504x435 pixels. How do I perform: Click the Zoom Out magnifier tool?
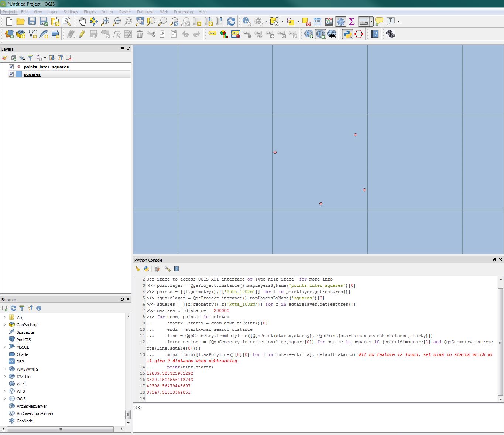click(117, 21)
